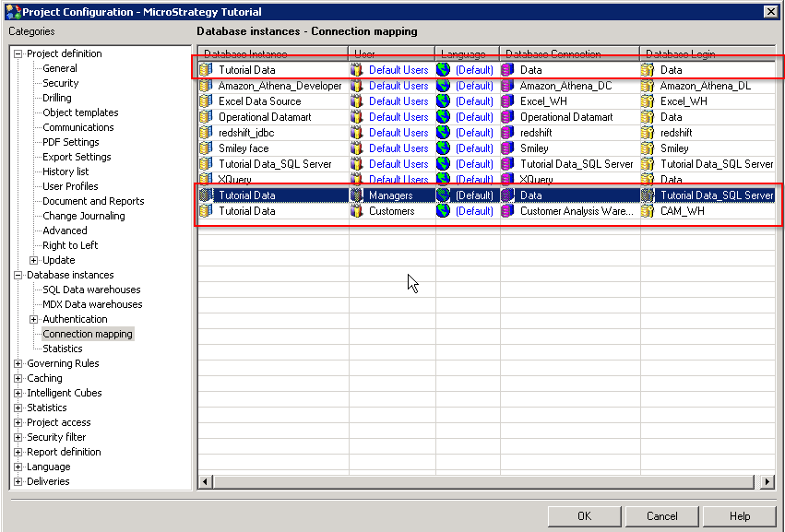Image resolution: width=785 pixels, height=532 pixels.
Task: Select the Statistics item under Database instances
Action: [62, 349]
